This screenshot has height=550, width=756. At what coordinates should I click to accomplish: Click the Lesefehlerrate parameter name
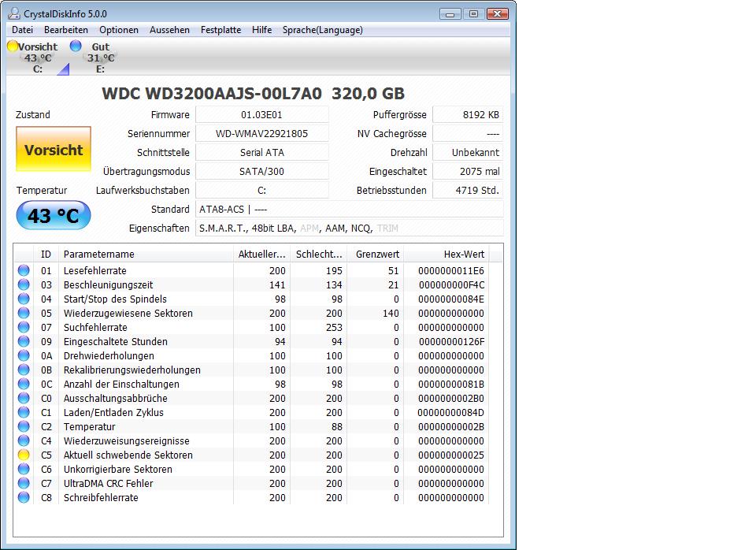click(x=95, y=270)
